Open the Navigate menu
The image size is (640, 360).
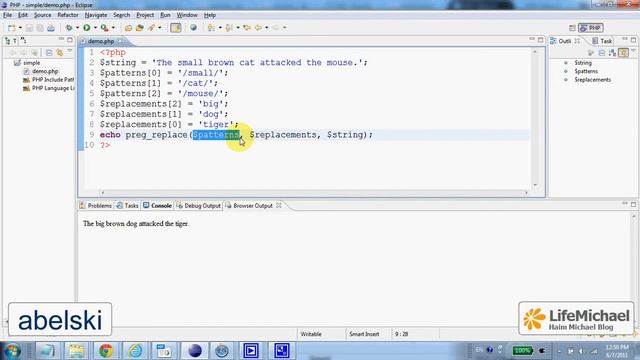tap(96, 15)
